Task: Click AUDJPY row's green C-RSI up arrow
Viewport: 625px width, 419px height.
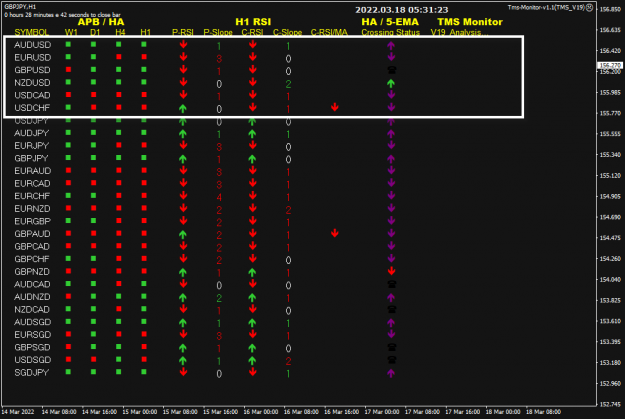Action: [x=252, y=133]
